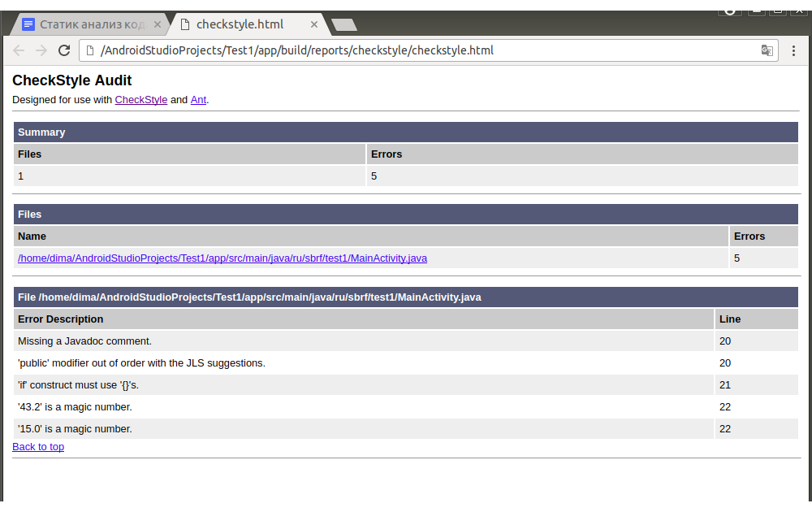The height and width of the screenshot is (512, 812).
Task: Click line 22 cell of '43.2' row
Action: (x=757, y=407)
